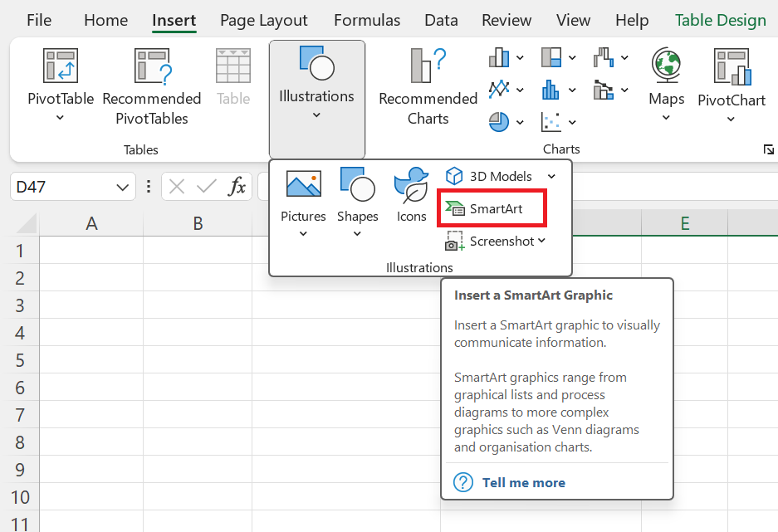Viewport: 778px width, 532px height.
Task: Switch to the Formulas tab
Action: tap(367, 20)
